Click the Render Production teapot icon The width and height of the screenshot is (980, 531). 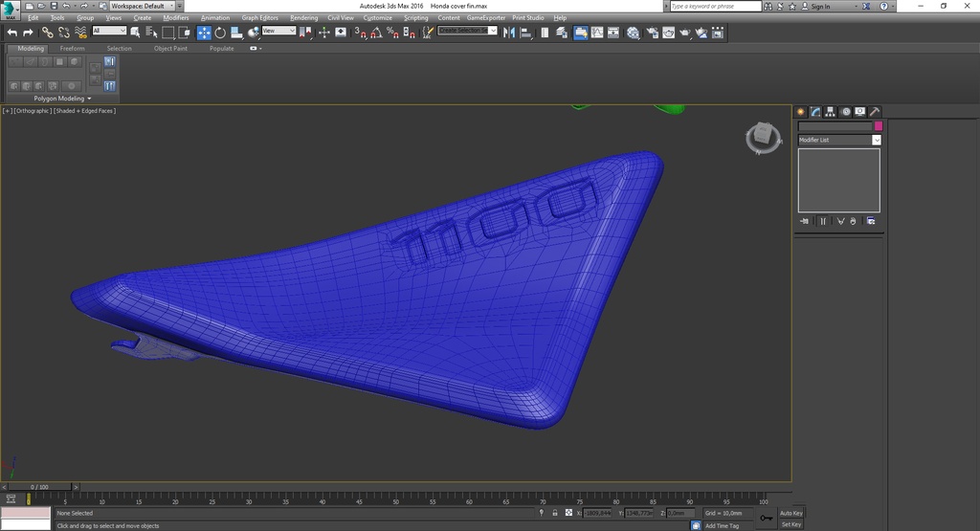click(685, 33)
